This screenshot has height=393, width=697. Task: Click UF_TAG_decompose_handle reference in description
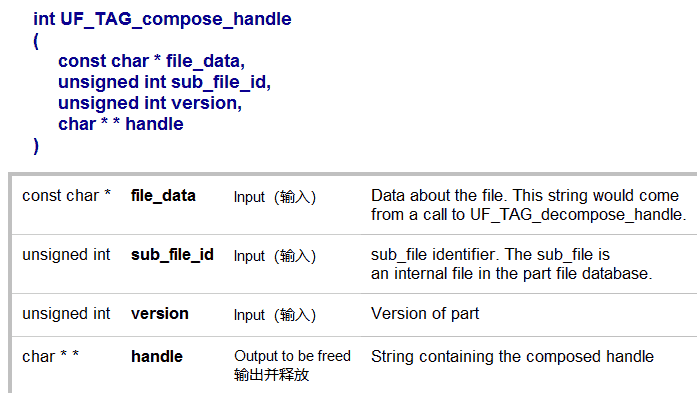point(577,215)
